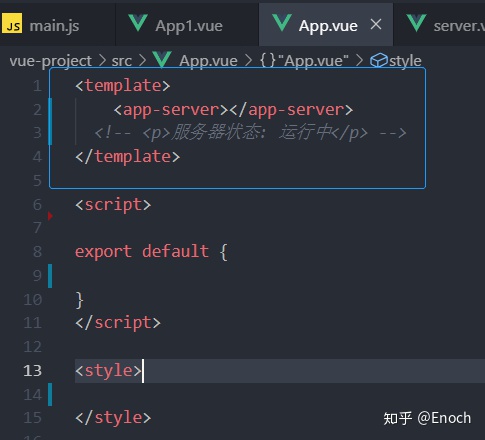Open src folder breadcrumb
This screenshot has width=485, height=440.
point(122,61)
